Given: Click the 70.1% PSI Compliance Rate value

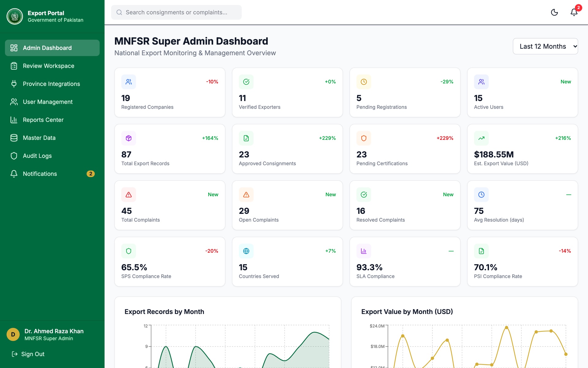Looking at the screenshot, I should click(485, 267).
